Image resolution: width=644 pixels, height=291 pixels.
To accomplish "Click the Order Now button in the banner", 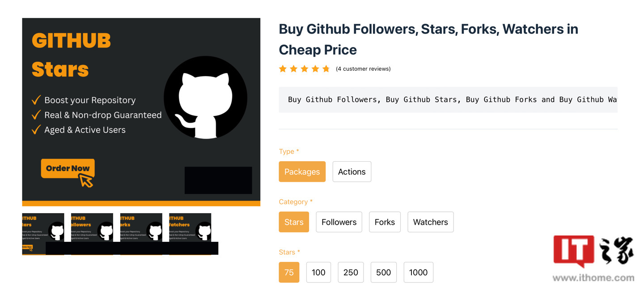I will coord(67,169).
